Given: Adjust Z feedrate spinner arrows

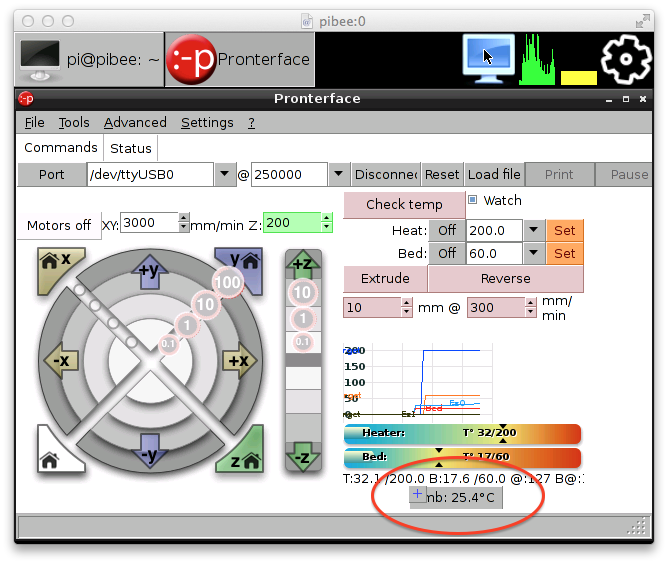Looking at the screenshot, I should (x=326, y=222).
